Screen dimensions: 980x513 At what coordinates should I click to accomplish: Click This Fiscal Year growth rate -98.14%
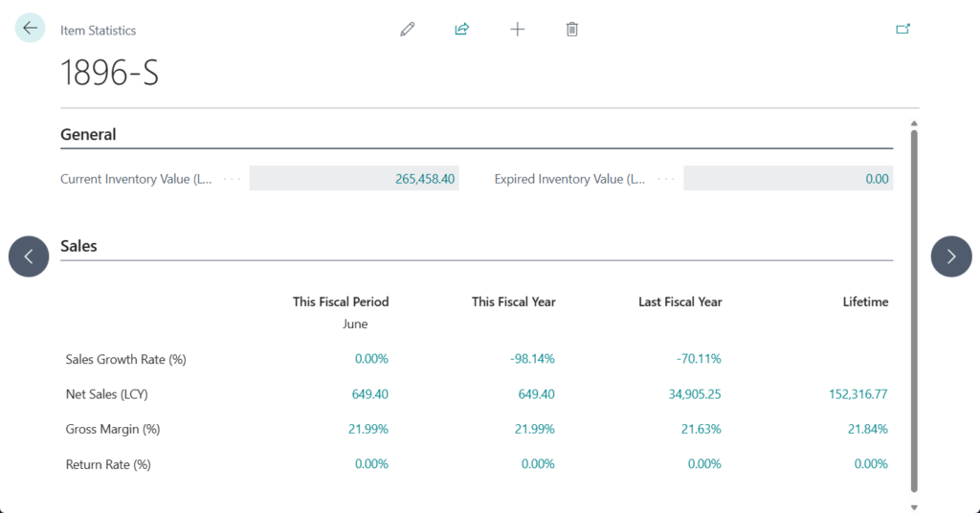532,359
